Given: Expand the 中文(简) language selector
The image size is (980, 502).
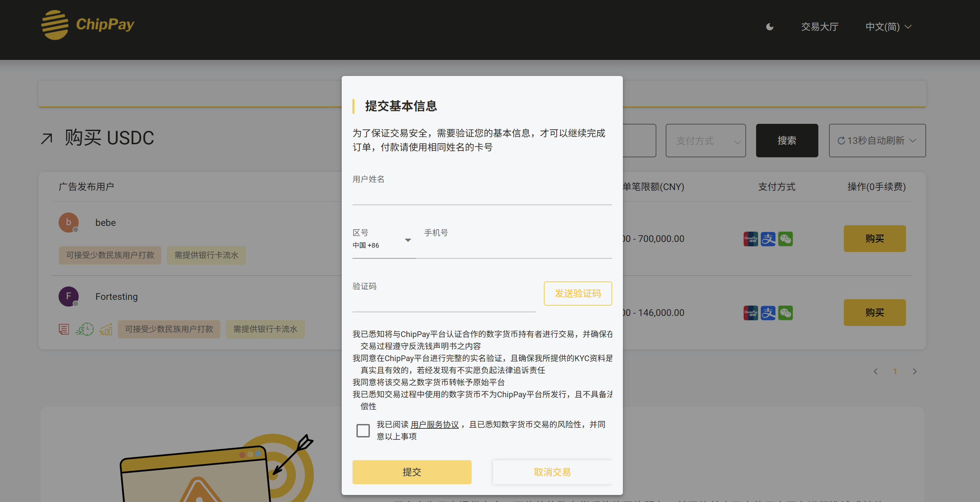Looking at the screenshot, I should pyautogui.click(x=888, y=27).
